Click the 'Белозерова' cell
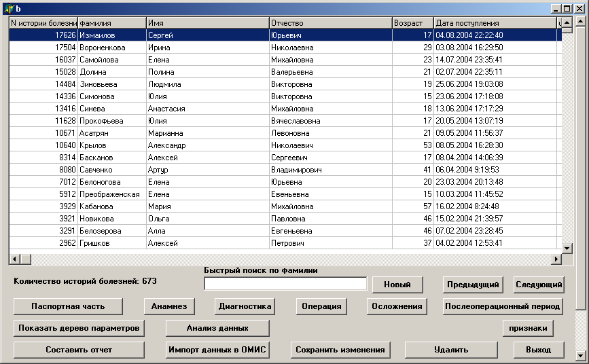Screen dimensions: 589x364 112,231
